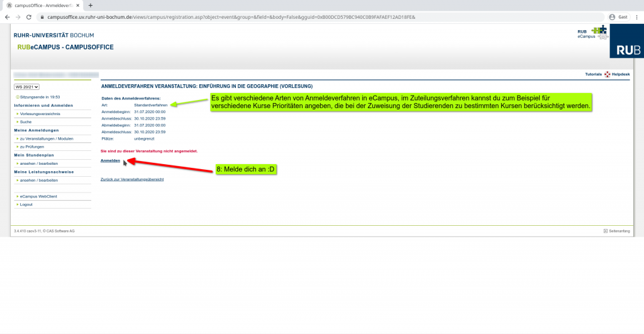Go back with the browser back arrow
644x334 pixels.
[x=8, y=17]
